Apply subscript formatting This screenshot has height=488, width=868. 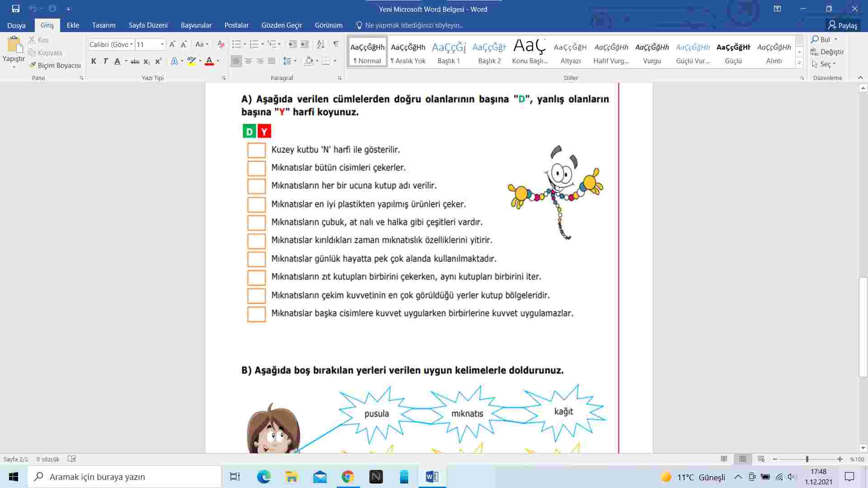click(146, 61)
